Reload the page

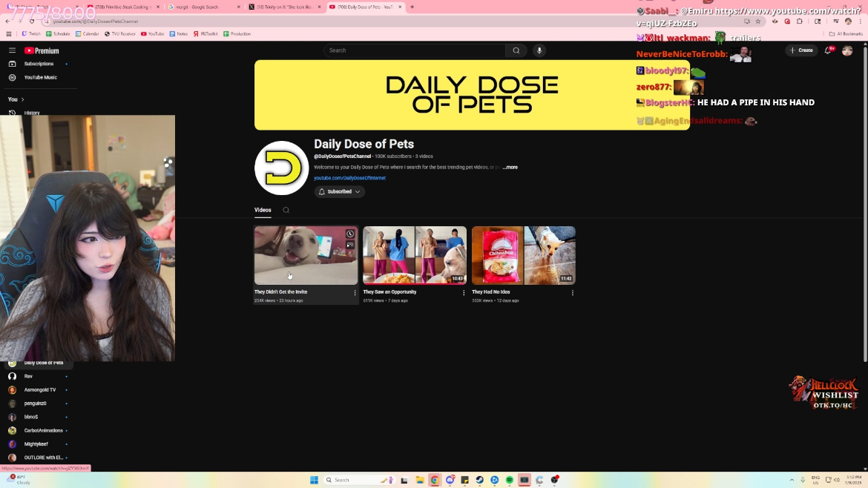click(32, 22)
